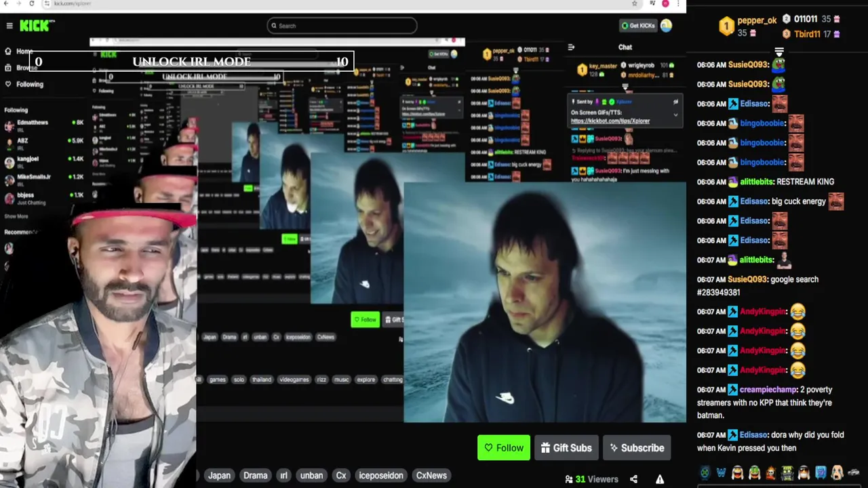This screenshot has height=488, width=868.
Task: Select the unban tag
Action: pos(312,475)
